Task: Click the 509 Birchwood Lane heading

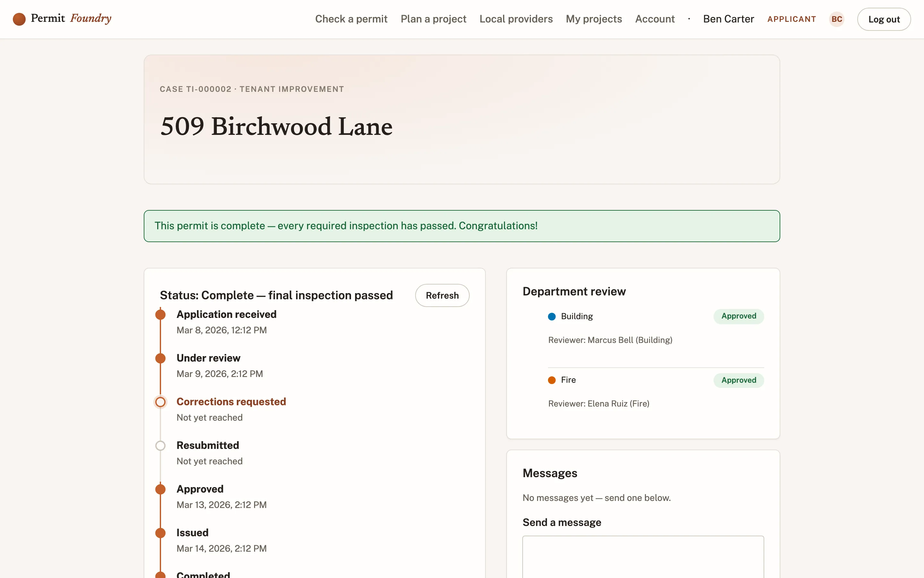Action: [x=277, y=127]
